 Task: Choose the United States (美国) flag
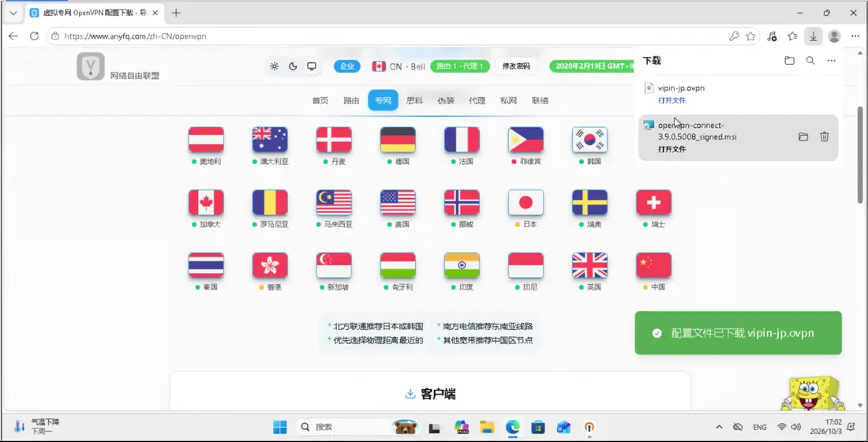pos(398,202)
